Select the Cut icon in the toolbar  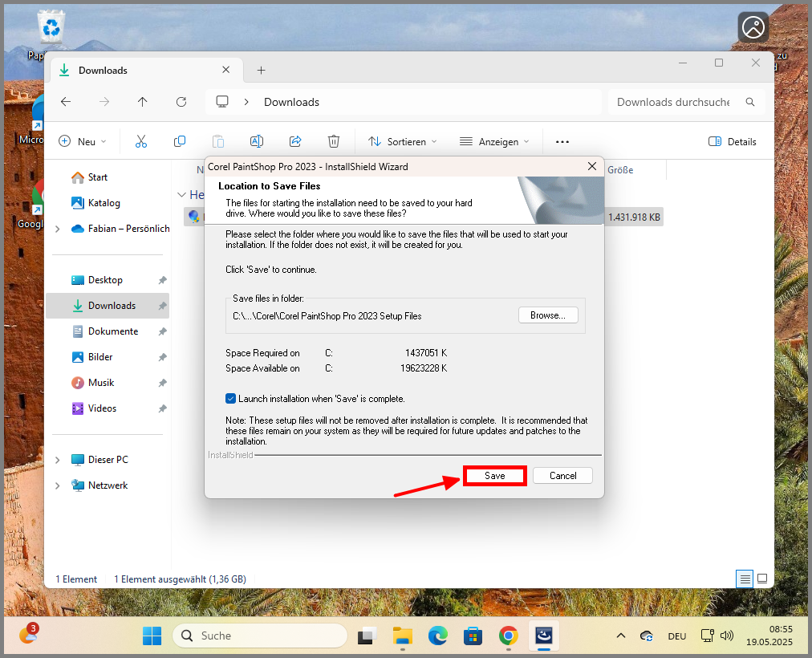[x=141, y=140]
